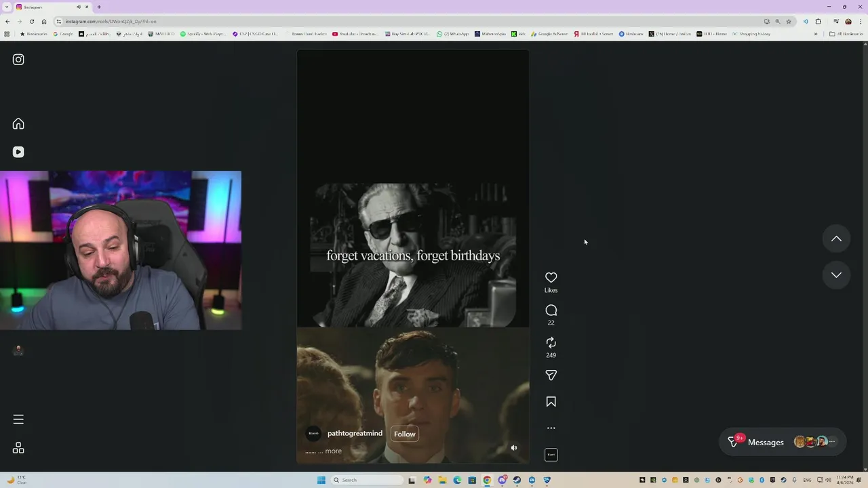Open the clock showing 11:24 PM
This screenshot has width=868, height=488.
(x=845, y=480)
